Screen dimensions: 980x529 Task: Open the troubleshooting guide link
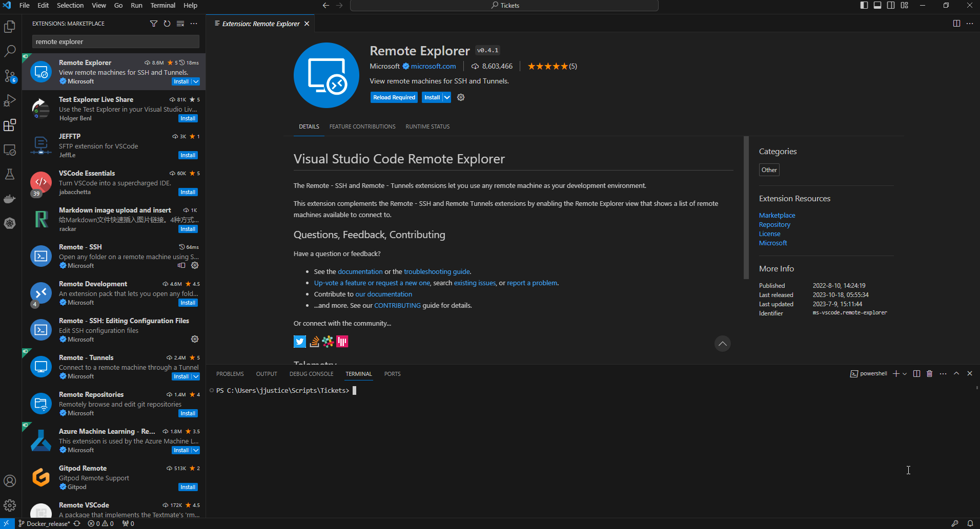pos(436,271)
